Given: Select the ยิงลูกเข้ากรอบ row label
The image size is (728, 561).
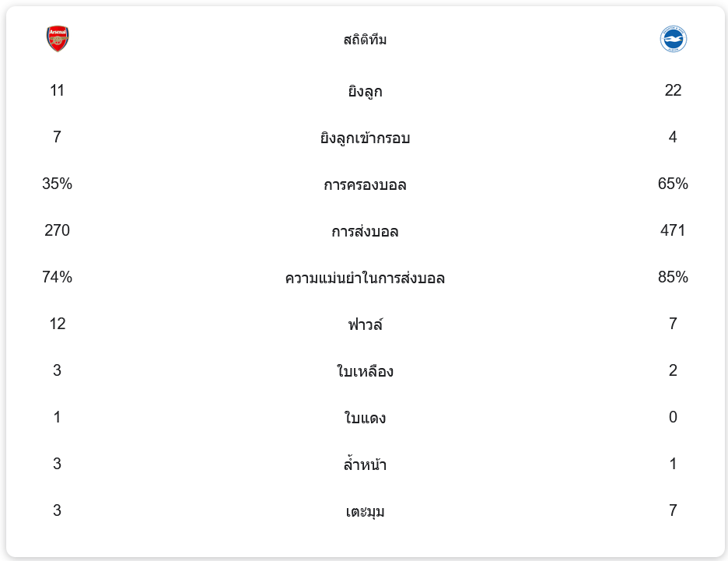Looking at the screenshot, I should [365, 138].
